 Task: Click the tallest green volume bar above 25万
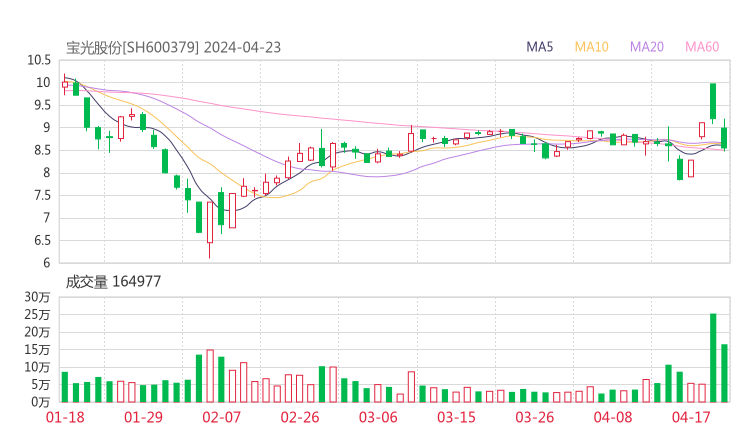coord(713,358)
